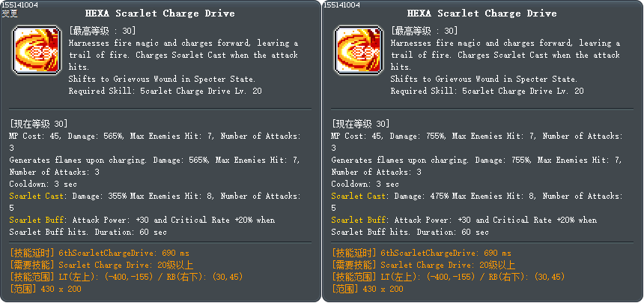
Task: Click the 155141004 skill ID on the left tooltip
Action: pos(20,4)
